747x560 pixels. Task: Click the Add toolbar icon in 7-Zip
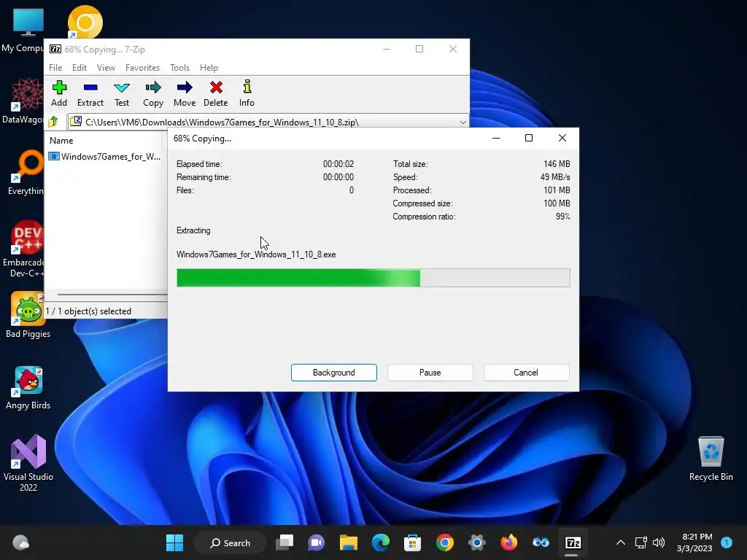pos(59,93)
